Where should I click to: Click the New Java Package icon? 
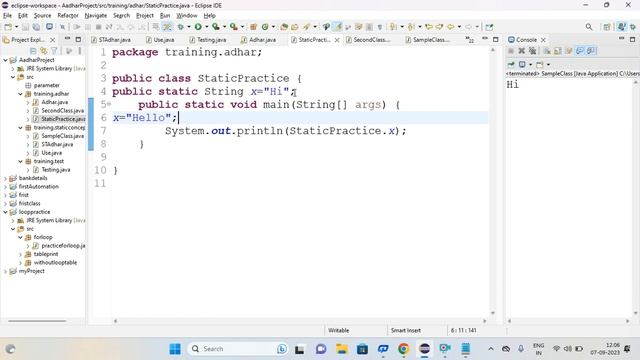point(253,27)
